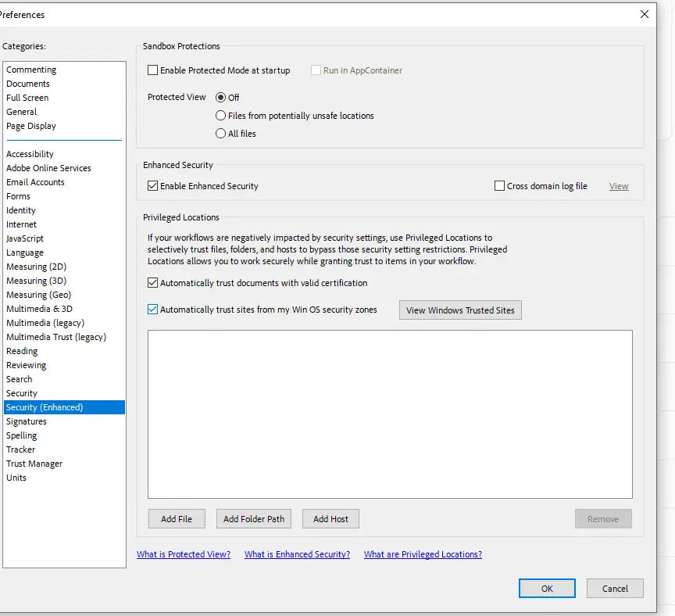
Task: Open the What is Protected View link
Action: click(x=184, y=554)
